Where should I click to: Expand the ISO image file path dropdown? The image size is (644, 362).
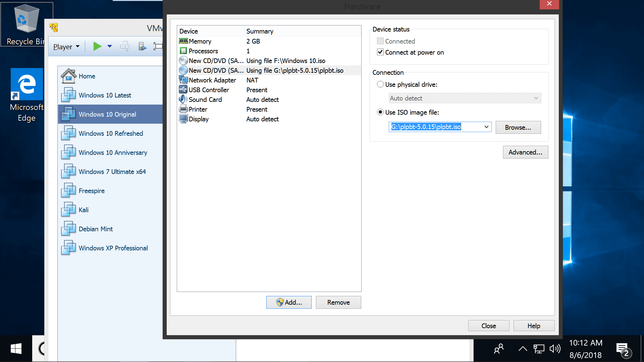click(486, 127)
